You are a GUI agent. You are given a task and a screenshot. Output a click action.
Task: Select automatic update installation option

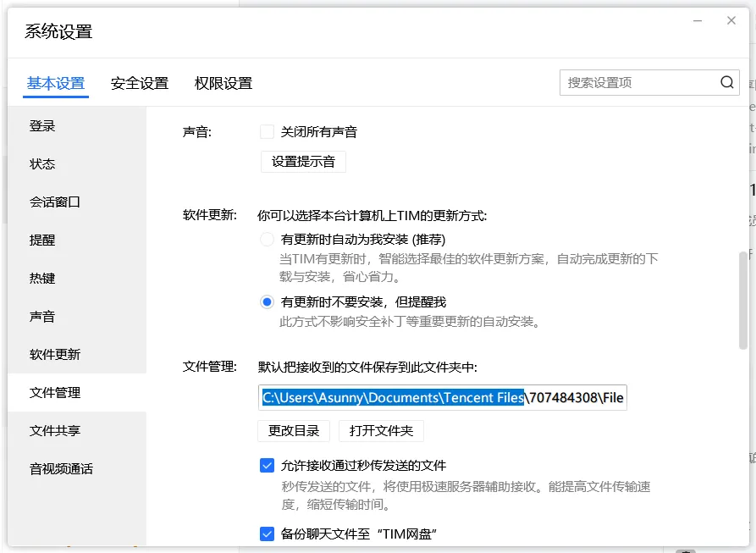click(266, 240)
